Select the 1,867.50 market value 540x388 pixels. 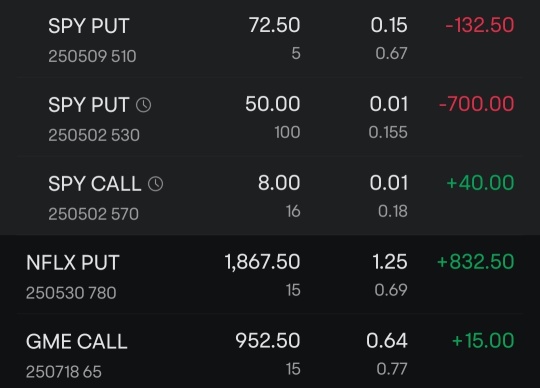(262, 262)
